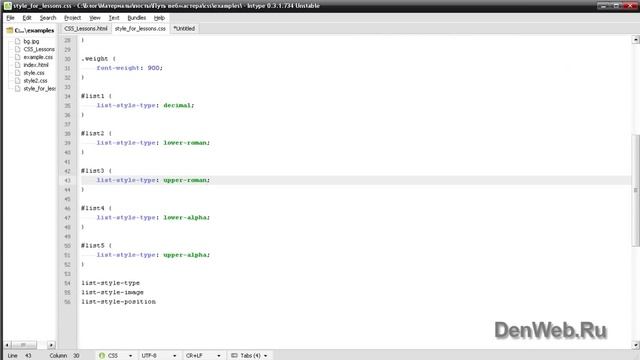
Task: Click the sidebar horizontal scrollbar thumb
Action: pos(24,345)
